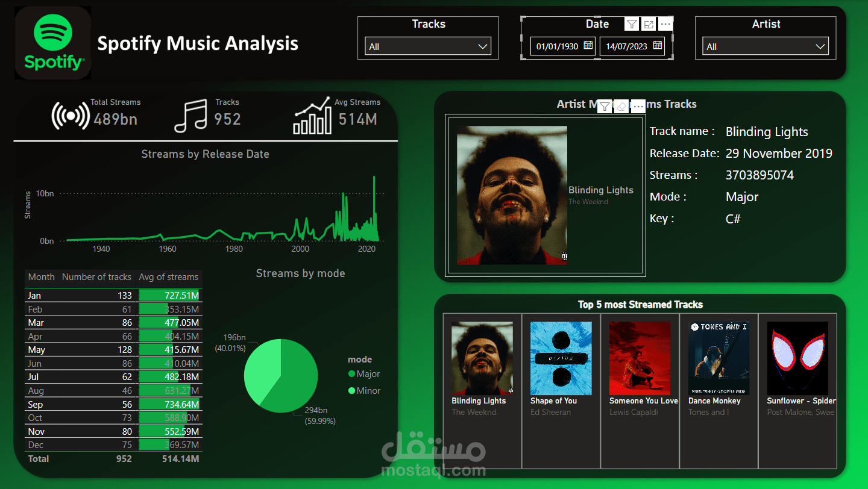Enter focus mode on the Date slicer
Image resolution: width=868 pixels, height=489 pixels.
click(x=649, y=24)
